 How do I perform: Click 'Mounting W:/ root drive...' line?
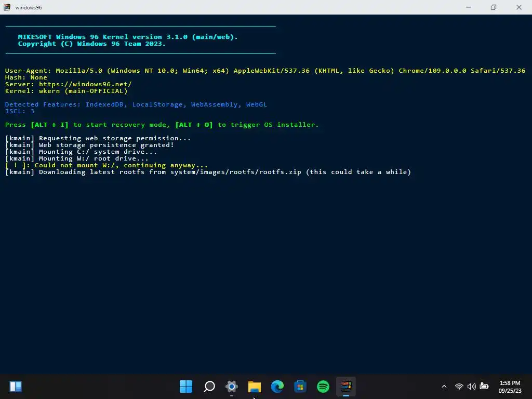pos(77,158)
